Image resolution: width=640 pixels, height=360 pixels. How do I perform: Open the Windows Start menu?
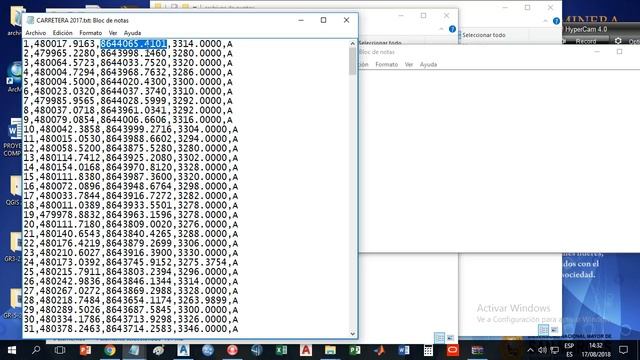click(x=12, y=350)
